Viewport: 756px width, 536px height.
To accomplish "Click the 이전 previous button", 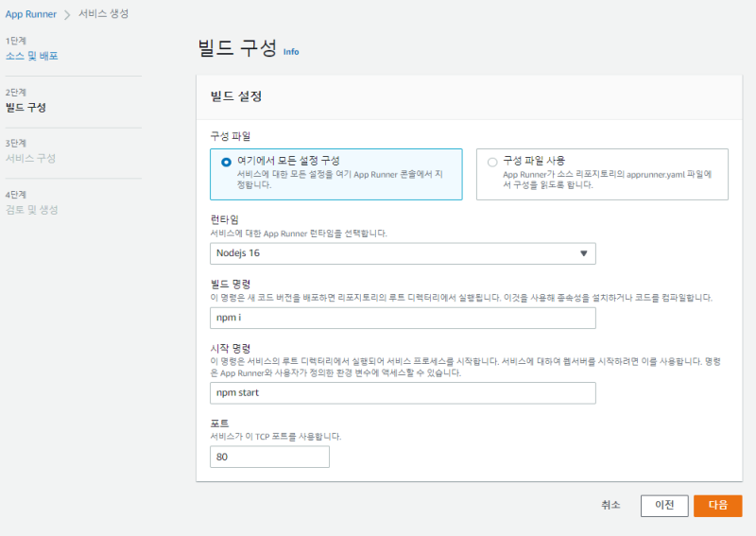I will [x=663, y=506].
